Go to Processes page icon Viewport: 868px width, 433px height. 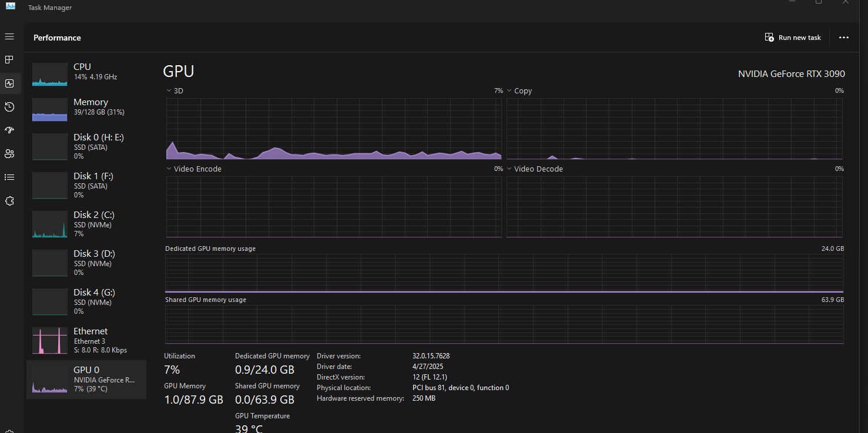9,60
